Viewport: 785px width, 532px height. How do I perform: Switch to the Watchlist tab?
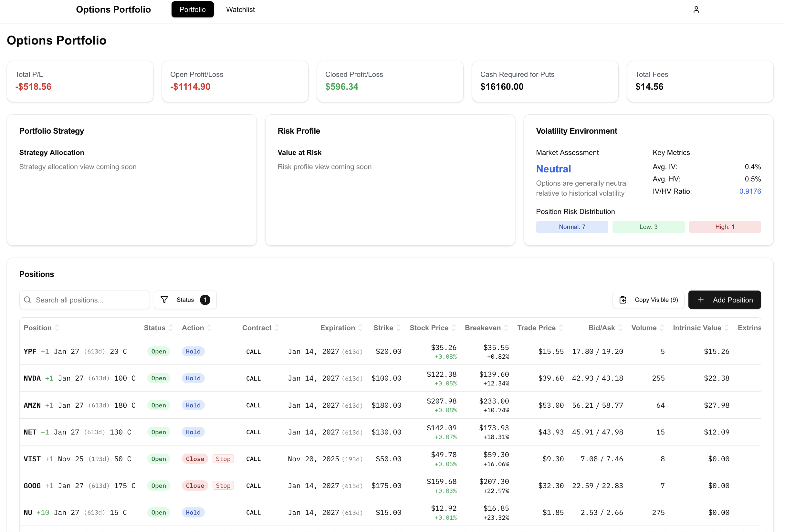tap(240, 9)
